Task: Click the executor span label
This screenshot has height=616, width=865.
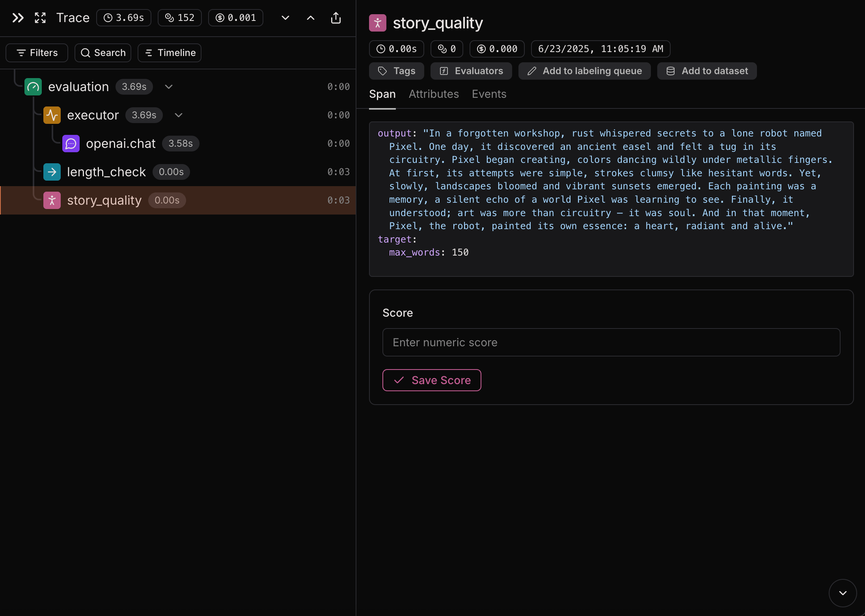Action: tap(93, 115)
